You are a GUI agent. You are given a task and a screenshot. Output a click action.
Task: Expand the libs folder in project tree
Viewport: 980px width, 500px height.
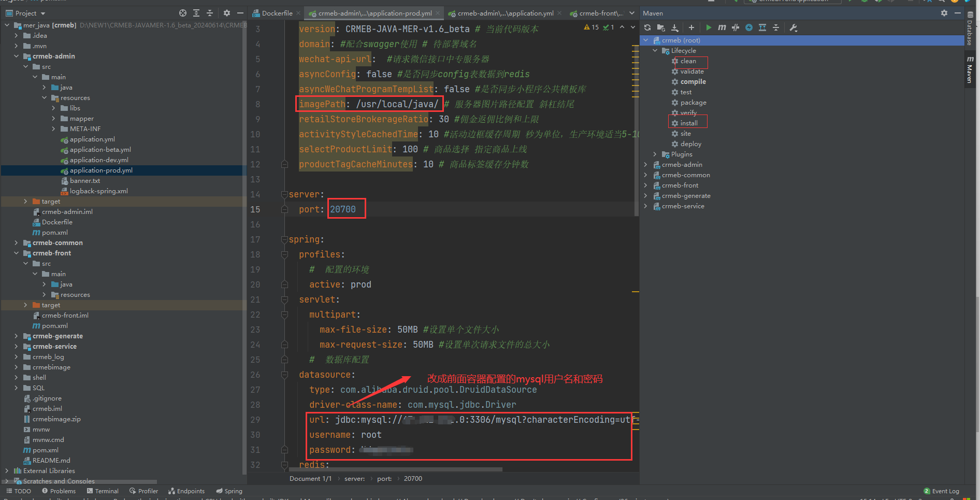click(53, 108)
